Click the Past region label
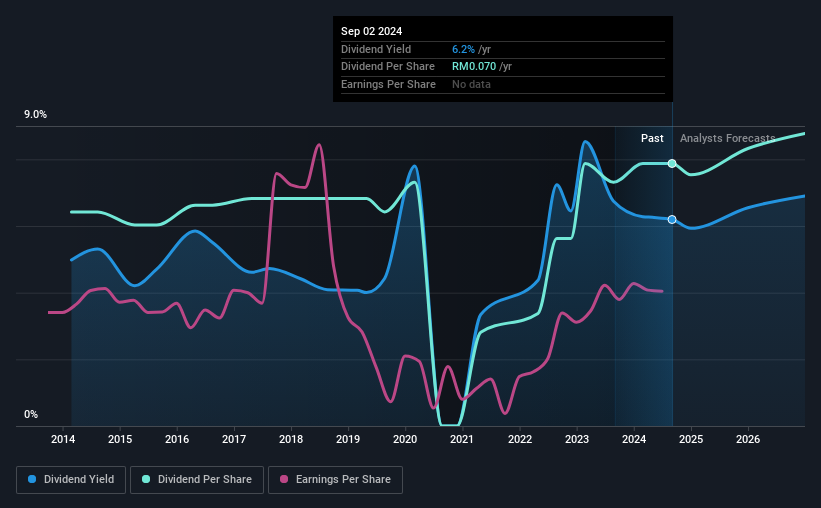The width and height of the screenshot is (821, 508). (x=652, y=138)
